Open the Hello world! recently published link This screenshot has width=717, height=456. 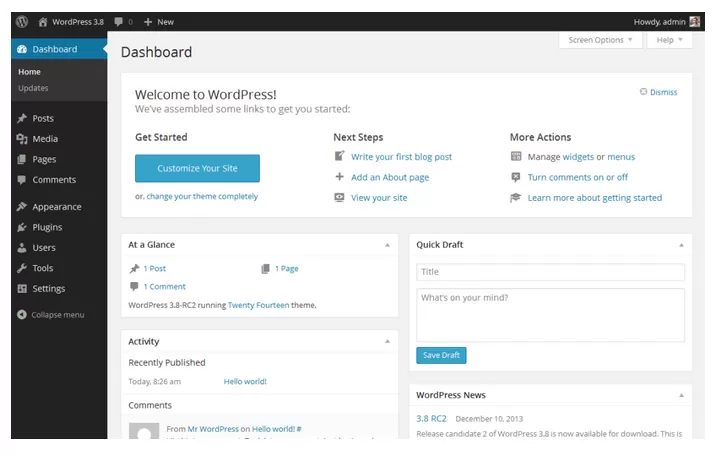coord(245,381)
